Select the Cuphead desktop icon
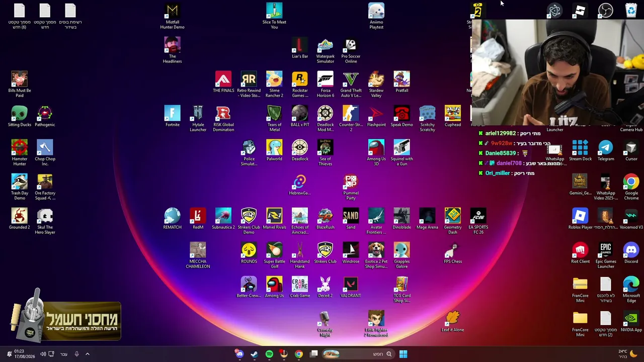This screenshot has width=644, height=362. click(x=453, y=117)
